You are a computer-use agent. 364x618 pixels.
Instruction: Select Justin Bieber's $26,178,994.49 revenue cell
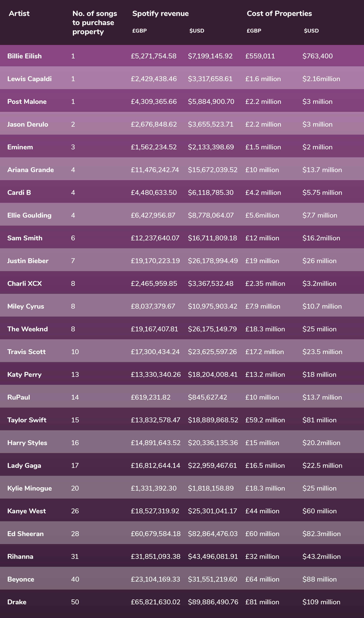(x=213, y=261)
